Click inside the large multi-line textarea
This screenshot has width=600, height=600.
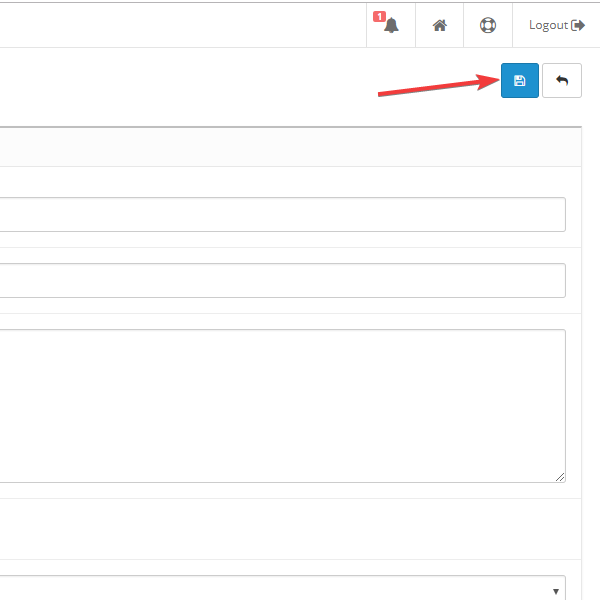280,405
